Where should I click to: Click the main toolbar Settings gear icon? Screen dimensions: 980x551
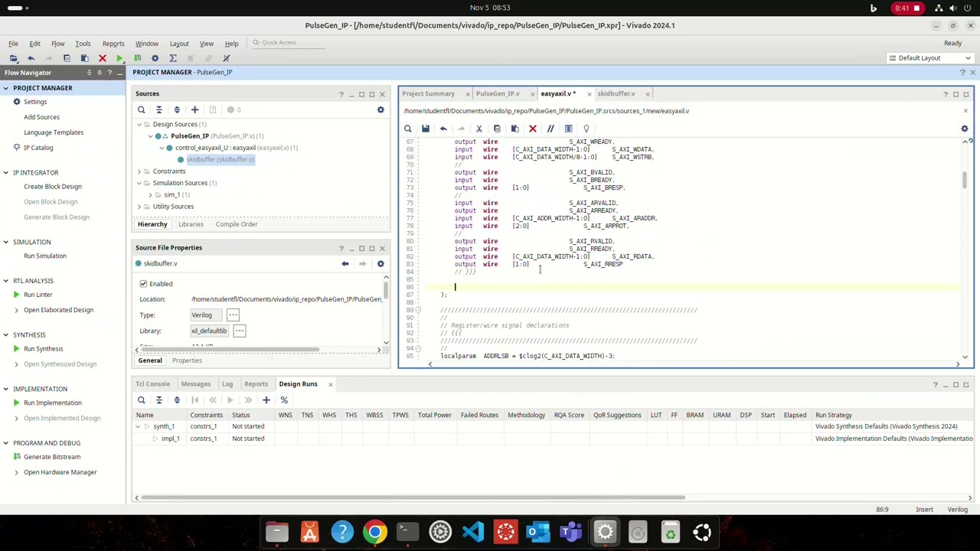coord(155,58)
